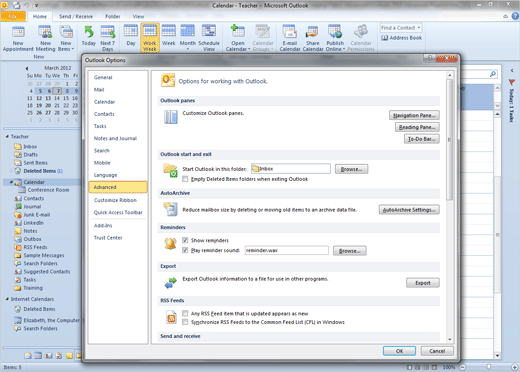Switch to the Send / Receive tab
Screen dimensions: 520x372
[76, 16]
